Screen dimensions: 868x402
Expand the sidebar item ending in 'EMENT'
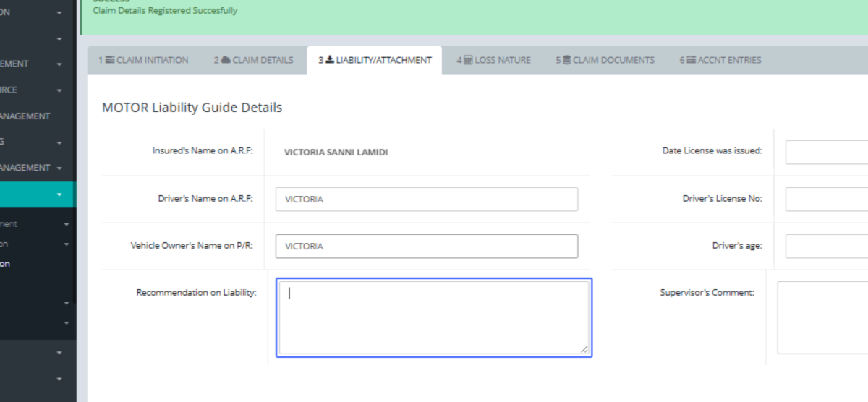coord(59,64)
